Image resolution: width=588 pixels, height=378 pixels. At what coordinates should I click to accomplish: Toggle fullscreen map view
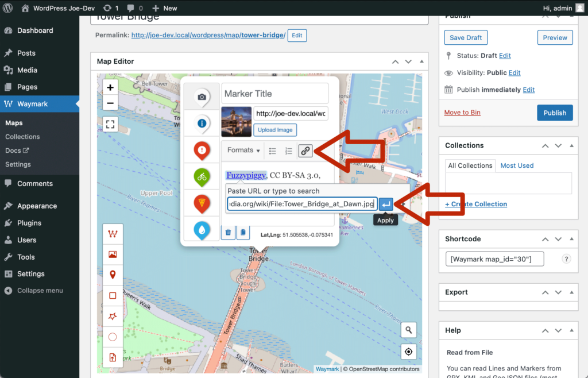click(110, 124)
